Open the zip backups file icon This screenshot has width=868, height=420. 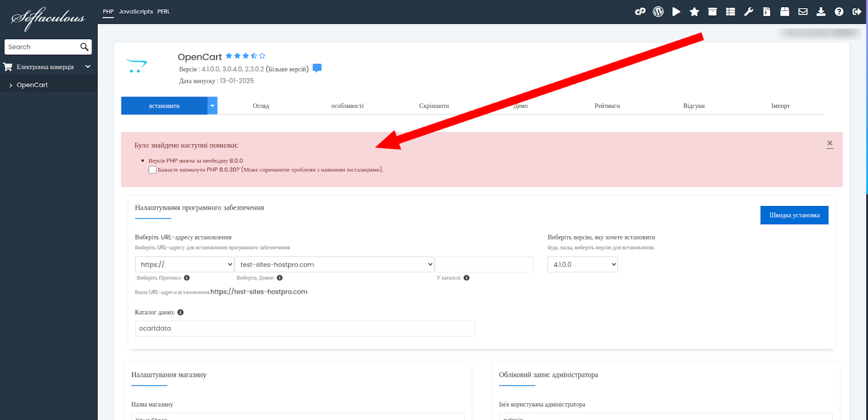point(767,11)
